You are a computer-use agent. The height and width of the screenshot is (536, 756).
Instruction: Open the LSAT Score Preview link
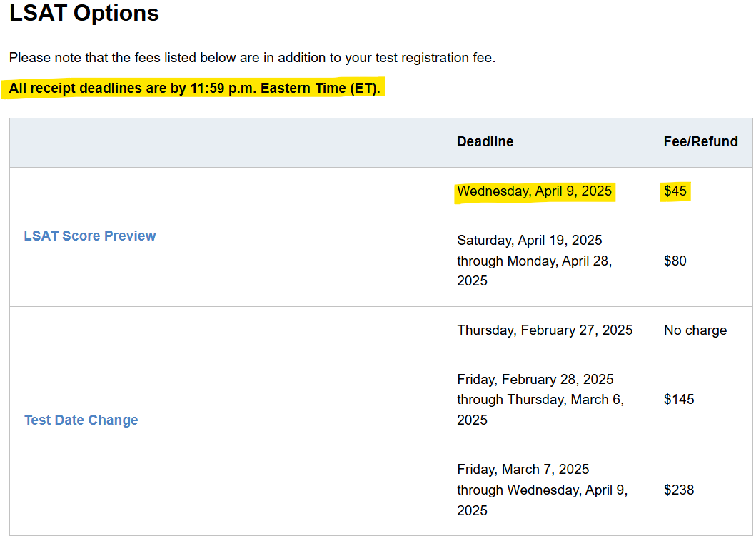click(90, 236)
